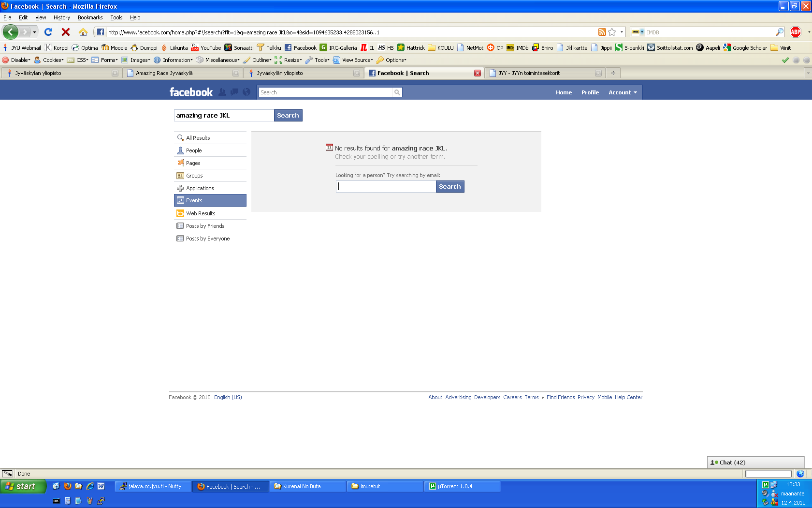
Task: Click the Windows start button
Action: point(23,486)
